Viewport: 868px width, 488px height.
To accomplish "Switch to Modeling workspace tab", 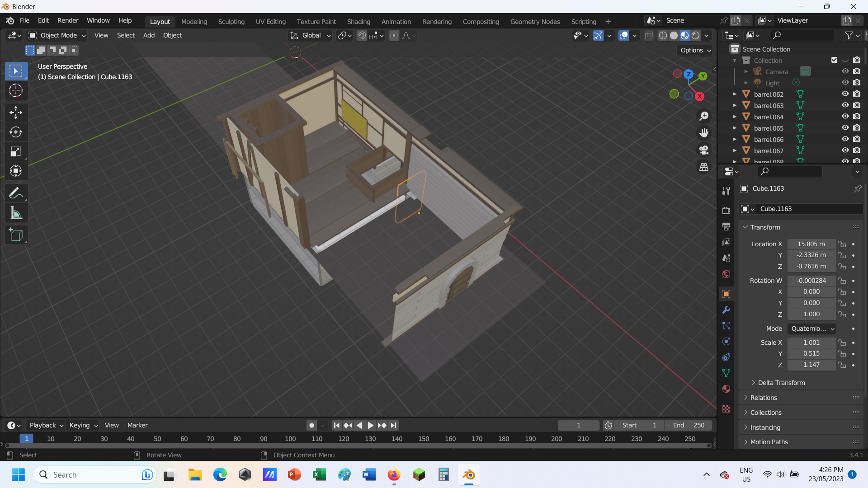I will pyautogui.click(x=194, y=21).
